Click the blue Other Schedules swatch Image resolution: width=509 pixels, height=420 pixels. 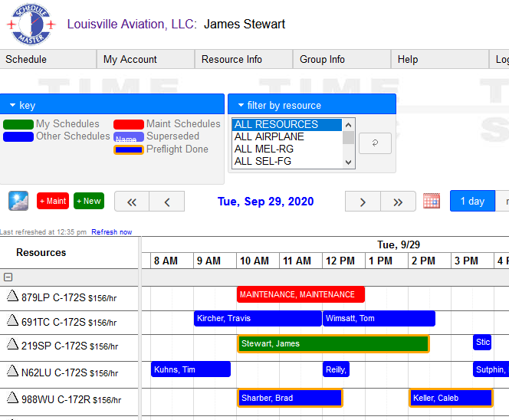pos(18,136)
